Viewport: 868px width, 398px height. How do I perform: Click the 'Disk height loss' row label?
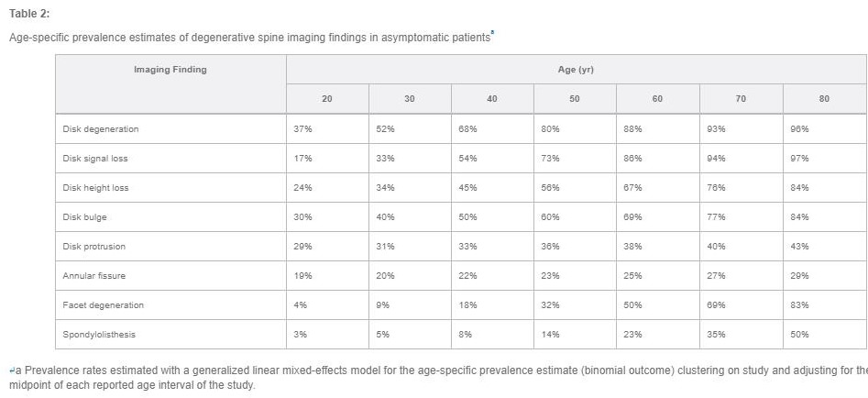[95, 188]
